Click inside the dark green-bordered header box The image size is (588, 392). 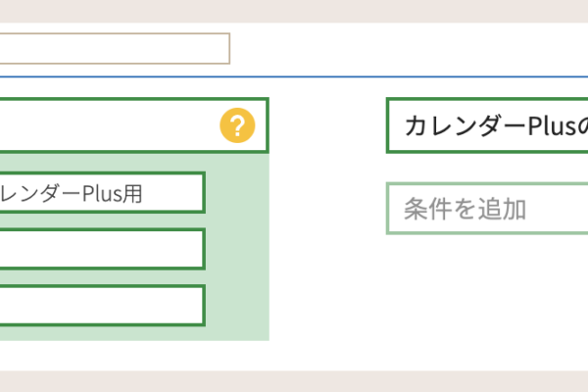point(108,125)
